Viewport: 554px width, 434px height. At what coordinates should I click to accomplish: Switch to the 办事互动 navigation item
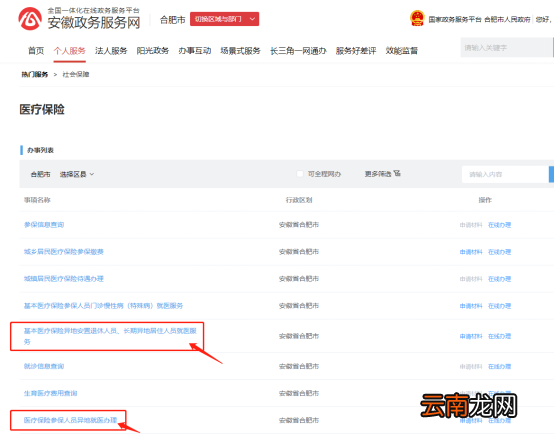(x=195, y=51)
